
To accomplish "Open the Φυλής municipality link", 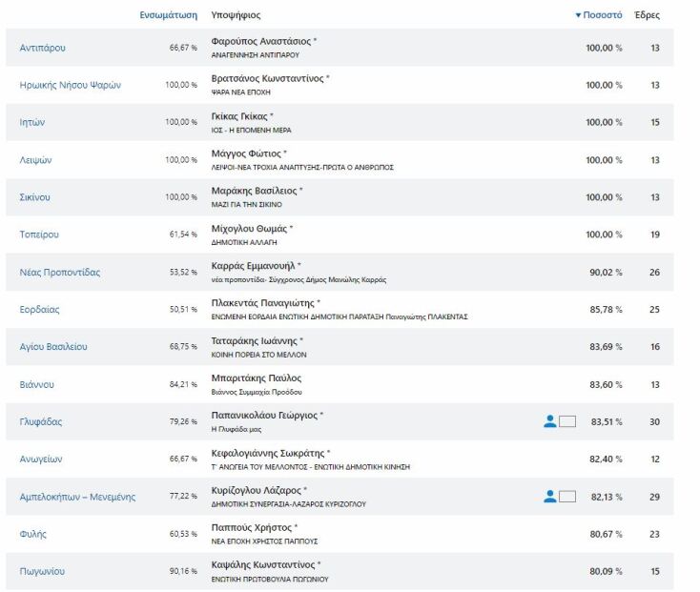I will click(x=32, y=534).
